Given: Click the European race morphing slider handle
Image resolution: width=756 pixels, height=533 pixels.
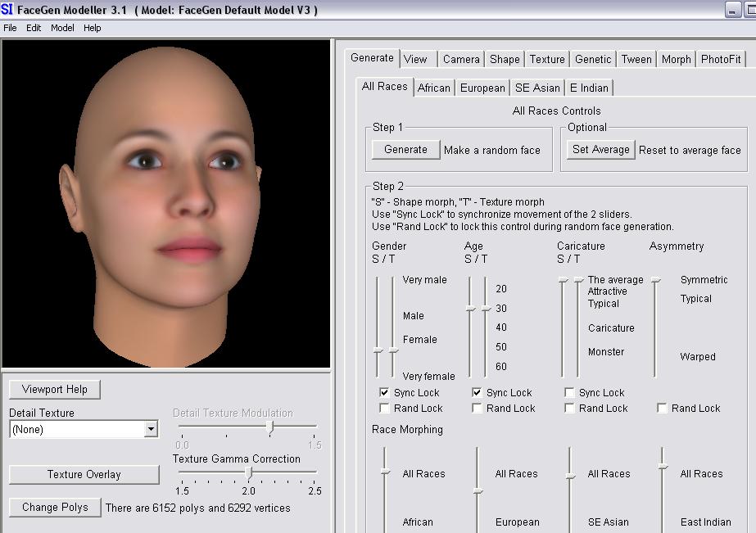Looking at the screenshot, I should [x=478, y=491].
